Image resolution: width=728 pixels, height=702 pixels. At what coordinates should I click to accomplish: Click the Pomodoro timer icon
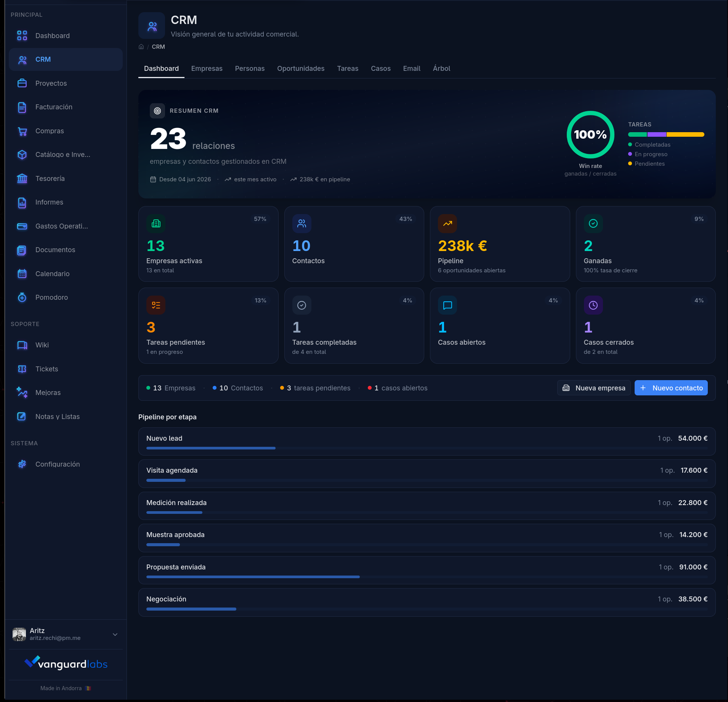pos(22,297)
